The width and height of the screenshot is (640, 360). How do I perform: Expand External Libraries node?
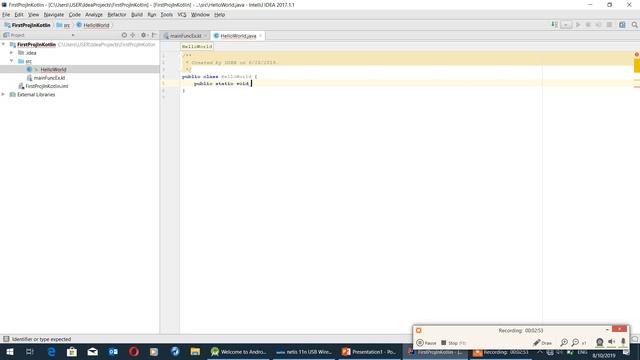(x=4, y=94)
